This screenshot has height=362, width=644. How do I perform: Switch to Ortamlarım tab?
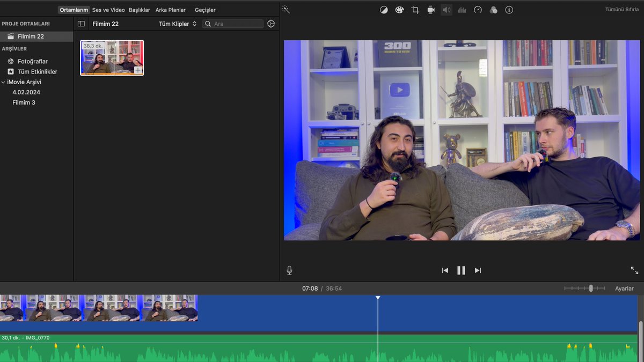point(74,10)
